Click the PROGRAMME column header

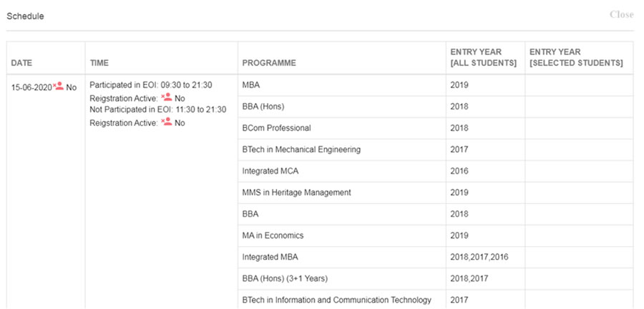point(269,63)
